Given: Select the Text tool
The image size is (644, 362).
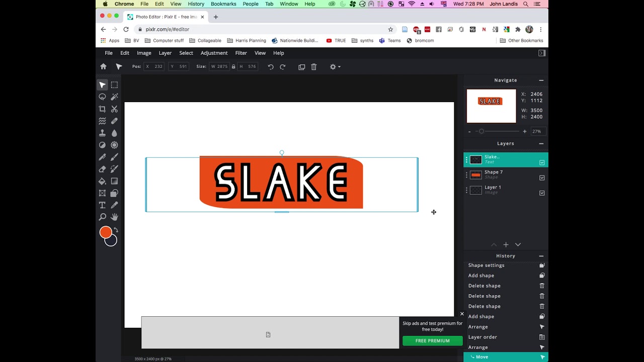Looking at the screenshot, I should point(102,205).
